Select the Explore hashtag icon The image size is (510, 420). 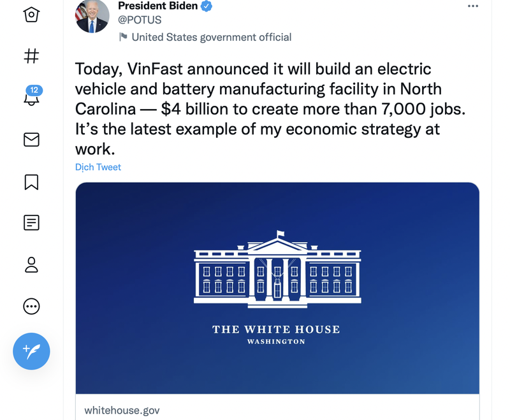(x=31, y=57)
